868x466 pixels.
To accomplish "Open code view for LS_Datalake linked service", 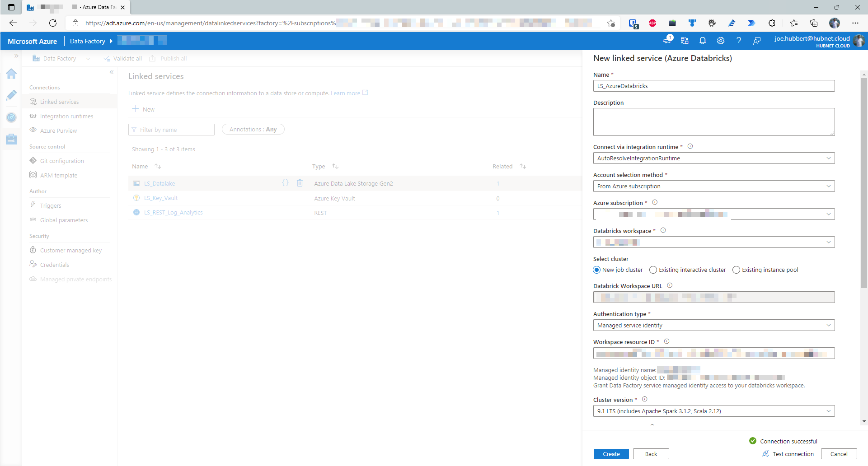I will (x=285, y=183).
